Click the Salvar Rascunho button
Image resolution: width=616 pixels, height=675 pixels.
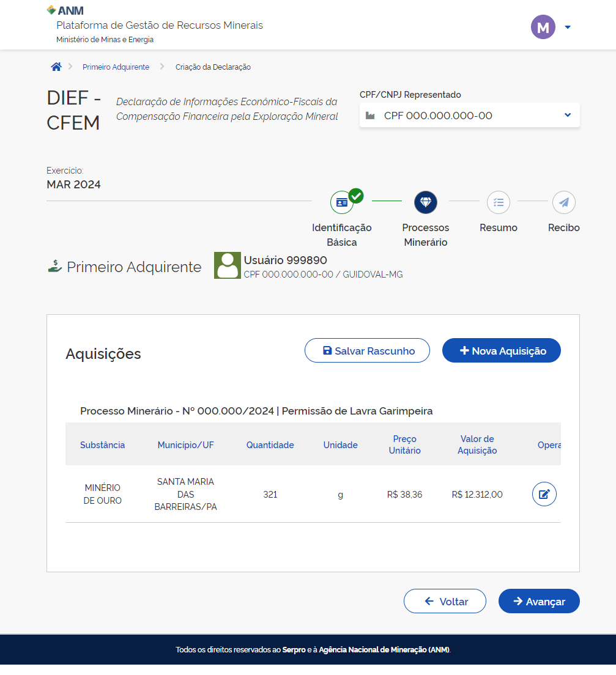pos(367,351)
